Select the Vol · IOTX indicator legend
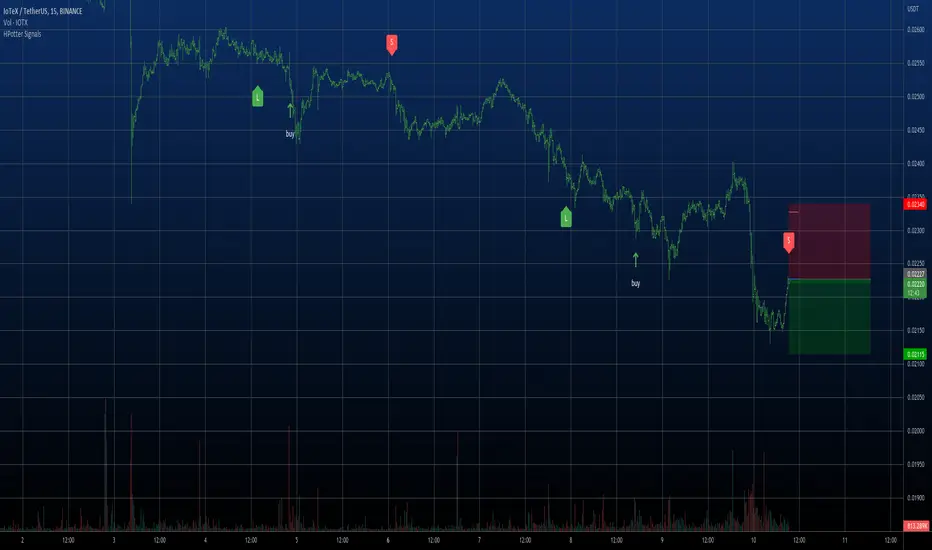 [x=15, y=23]
